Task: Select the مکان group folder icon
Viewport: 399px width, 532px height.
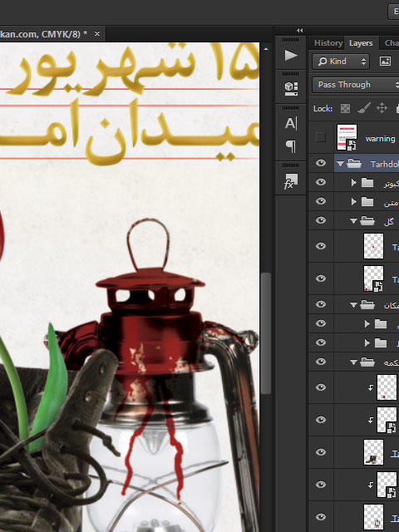Action: click(367, 305)
